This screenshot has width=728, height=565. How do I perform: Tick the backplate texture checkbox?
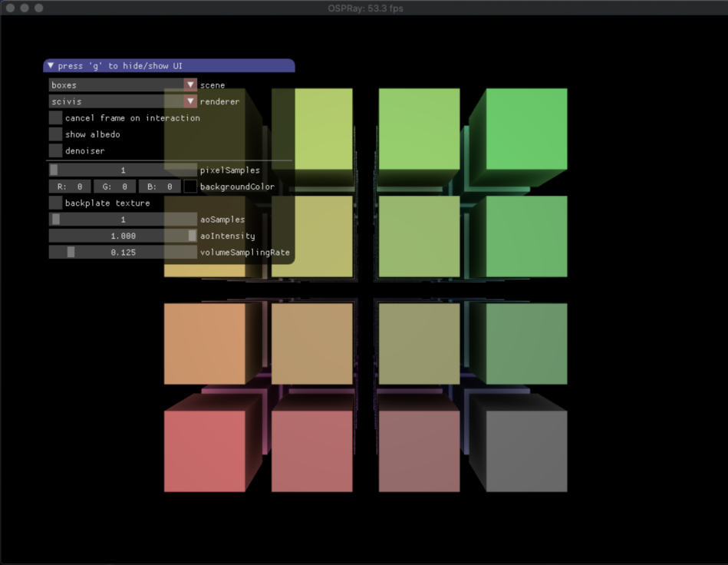point(55,203)
